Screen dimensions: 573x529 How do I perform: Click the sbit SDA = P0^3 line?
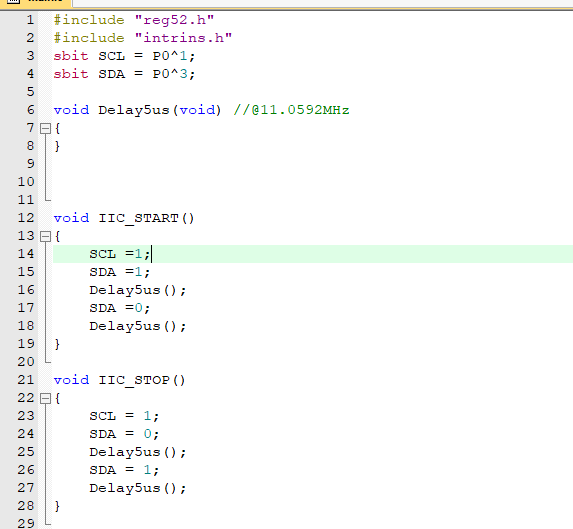pos(125,74)
